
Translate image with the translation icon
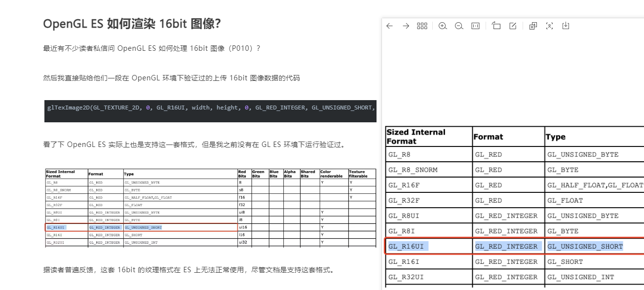coord(533,26)
